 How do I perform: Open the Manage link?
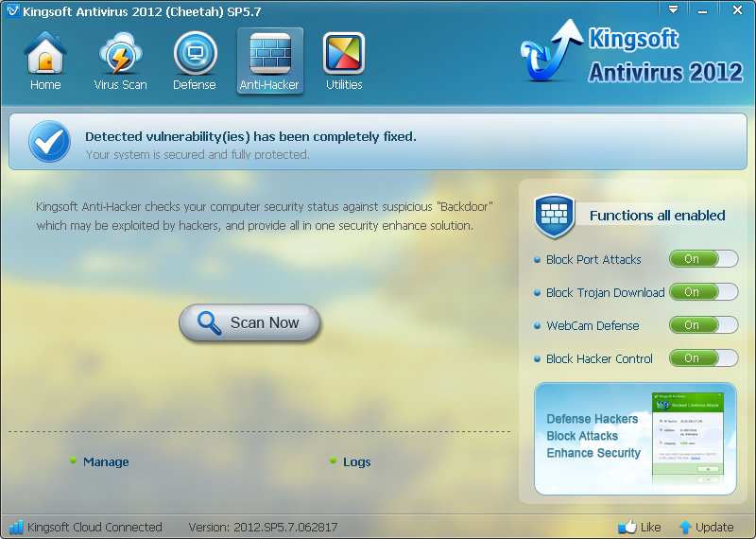tap(106, 462)
